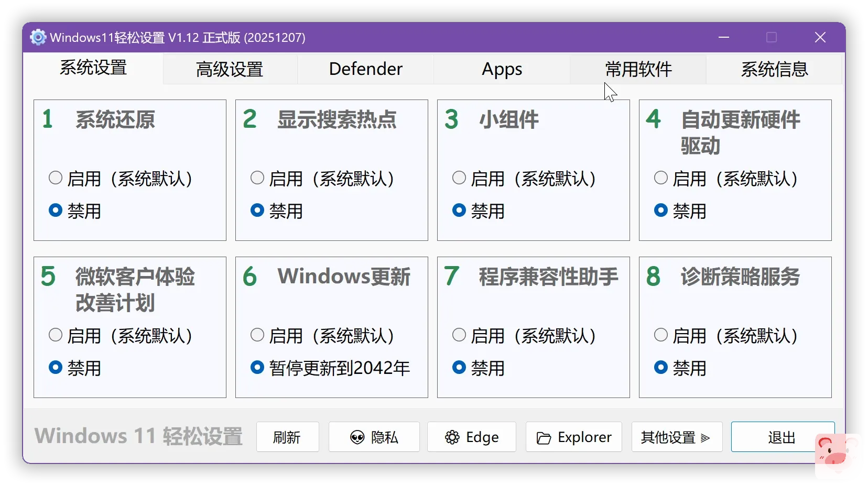Screen dimensions: 868x486
Task: Disable 程序兼容性助手 with 禁用 option
Action: point(459,368)
